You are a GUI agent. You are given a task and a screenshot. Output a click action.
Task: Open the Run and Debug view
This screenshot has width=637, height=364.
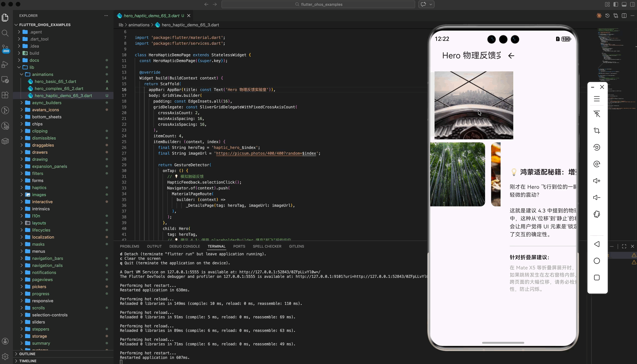(x=5, y=64)
